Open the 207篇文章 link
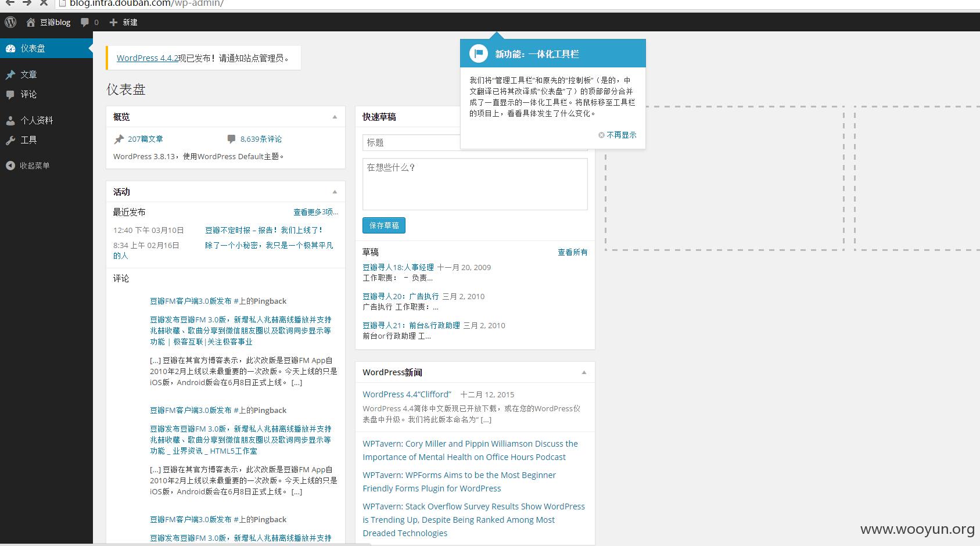This screenshot has height=546, width=980. [145, 139]
